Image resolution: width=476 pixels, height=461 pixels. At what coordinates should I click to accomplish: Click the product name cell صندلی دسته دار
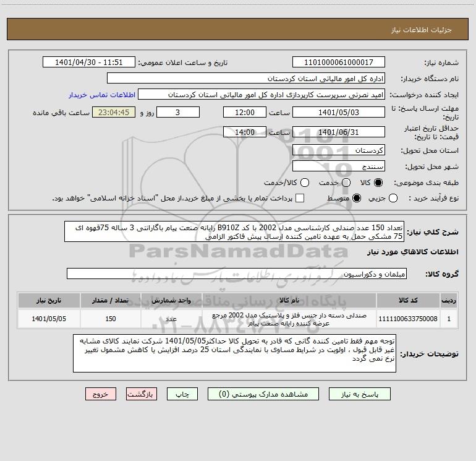[289, 319]
